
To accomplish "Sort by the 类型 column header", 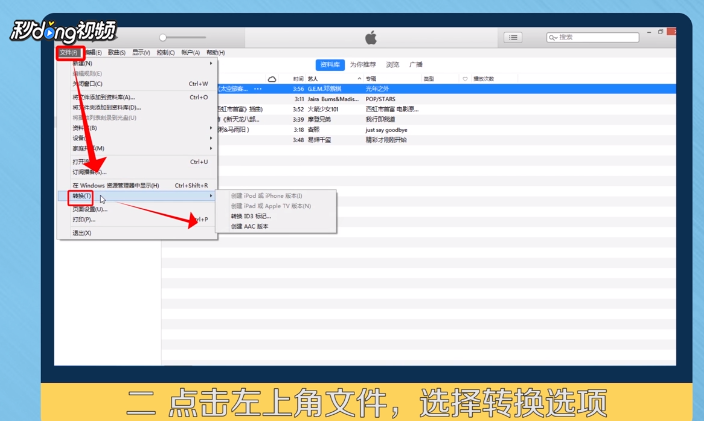I will coord(429,79).
